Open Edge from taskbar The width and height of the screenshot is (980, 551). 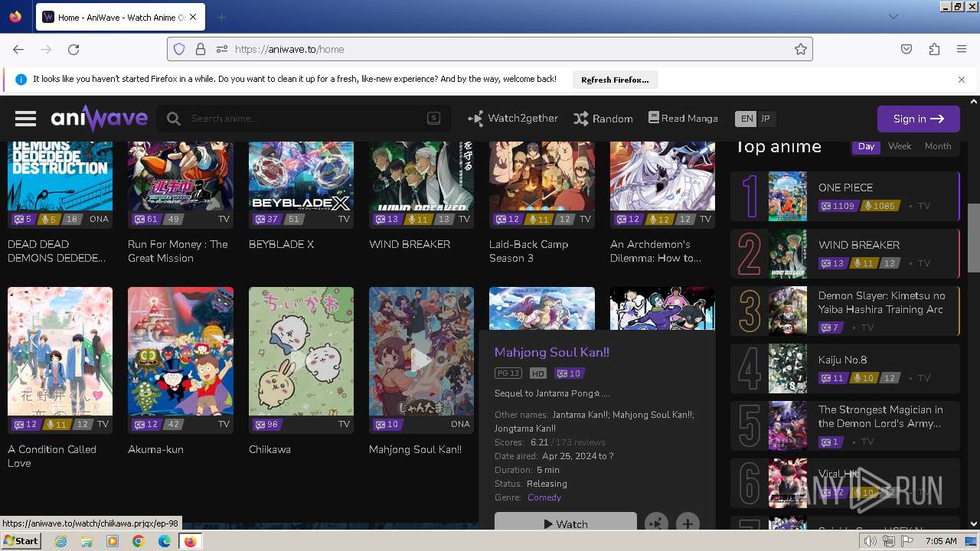(165, 541)
